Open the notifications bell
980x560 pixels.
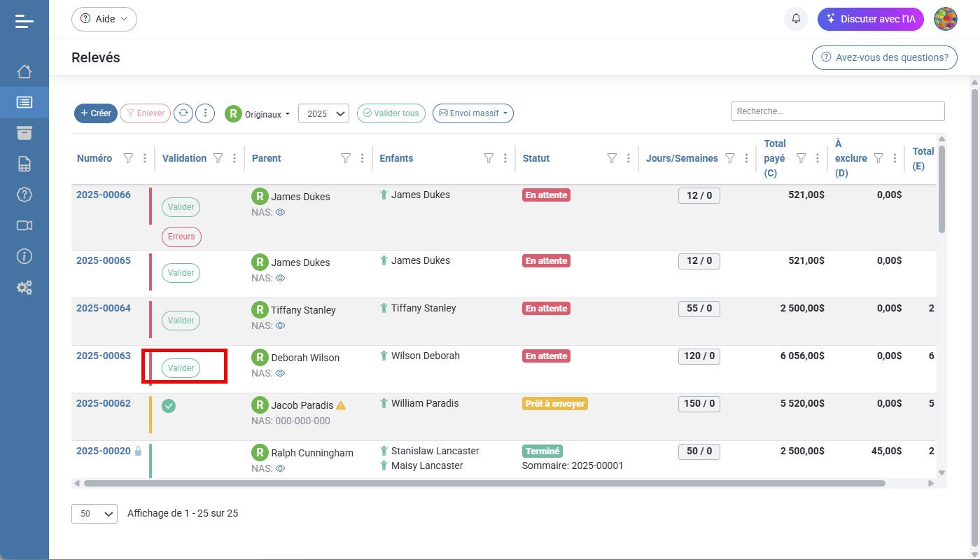[x=796, y=19]
